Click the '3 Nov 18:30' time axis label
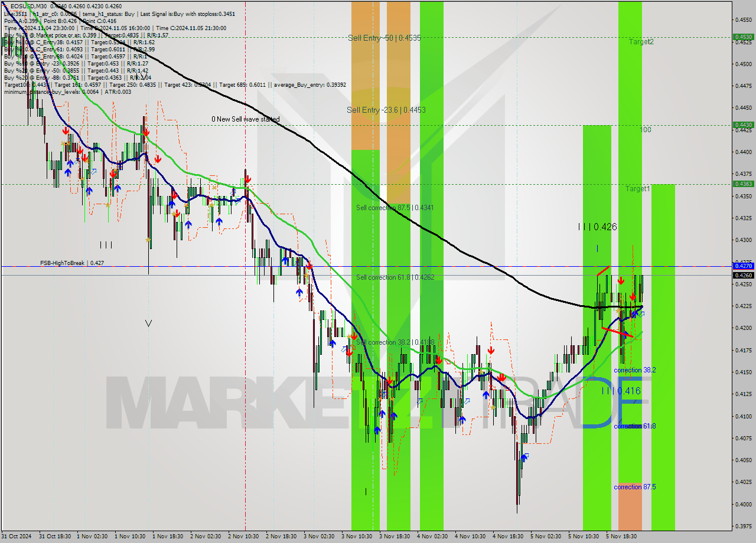 pyautogui.click(x=393, y=537)
